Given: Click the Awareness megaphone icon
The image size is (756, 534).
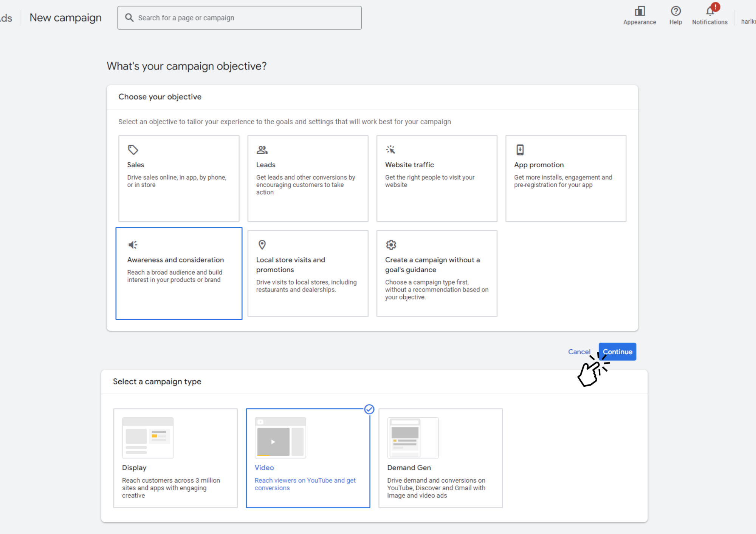Looking at the screenshot, I should tap(133, 245).
